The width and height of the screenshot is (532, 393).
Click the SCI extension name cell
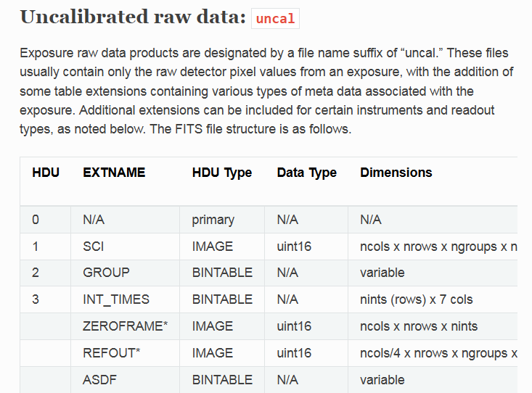94,247
